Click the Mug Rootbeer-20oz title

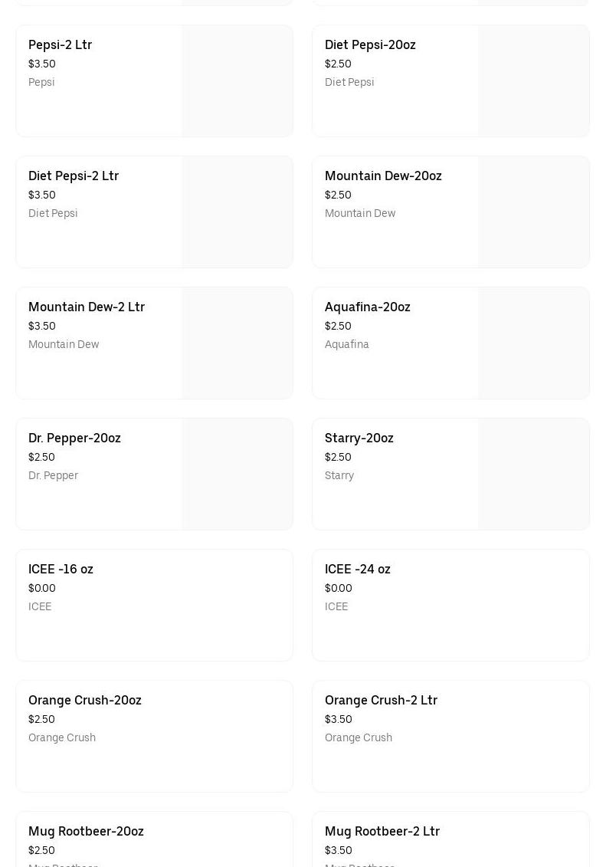[x=86, y=831]
